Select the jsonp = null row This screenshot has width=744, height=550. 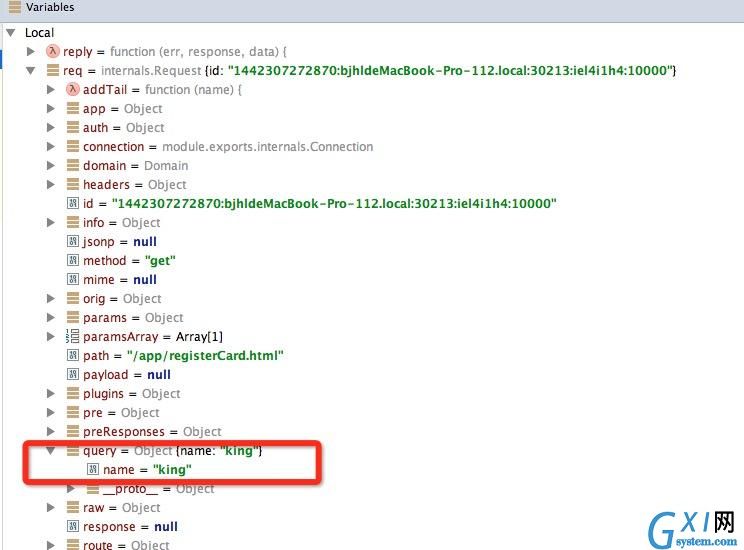112,242
